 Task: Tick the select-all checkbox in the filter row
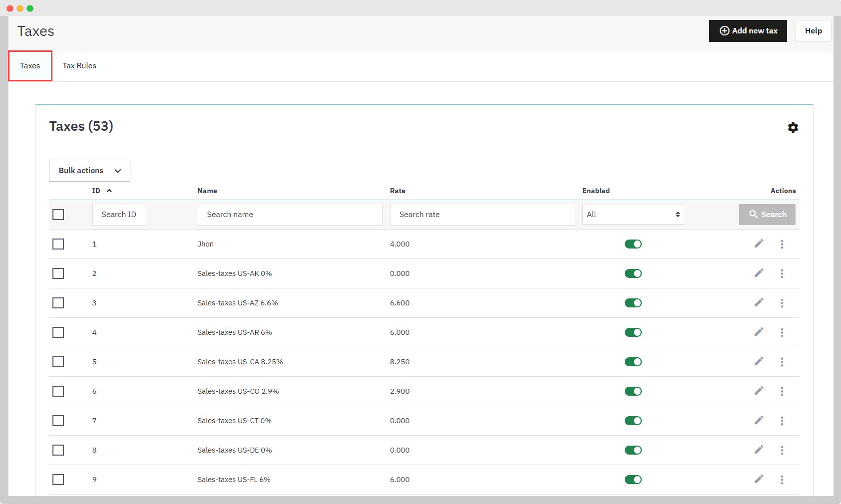pyautogui.click(x=58, y=215)
